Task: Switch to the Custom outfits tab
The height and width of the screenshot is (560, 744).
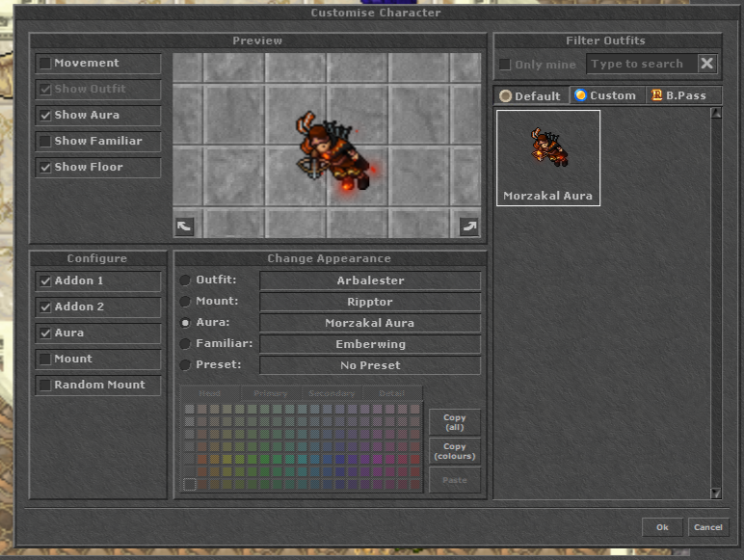Action: [x=607, y=95]
